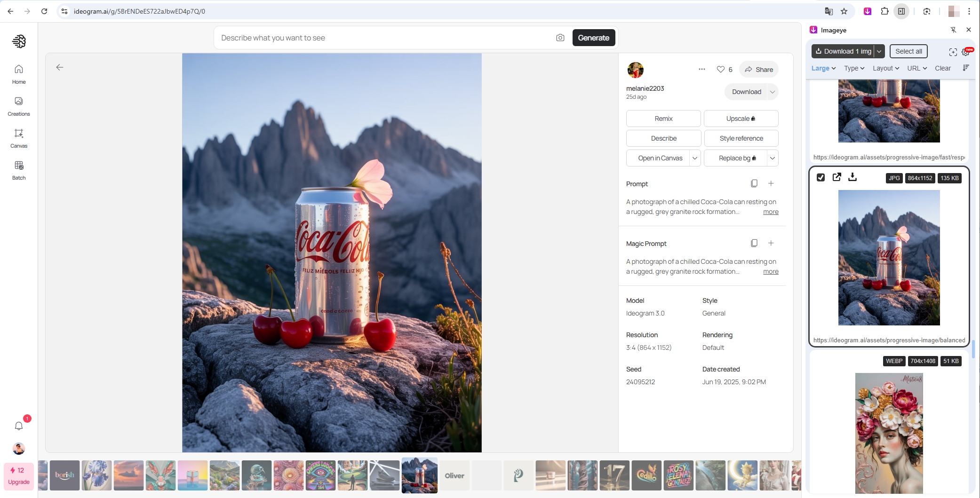The image size is (980, 498).
Task: Open Imageye download options arrow
Action: point(879,51)
